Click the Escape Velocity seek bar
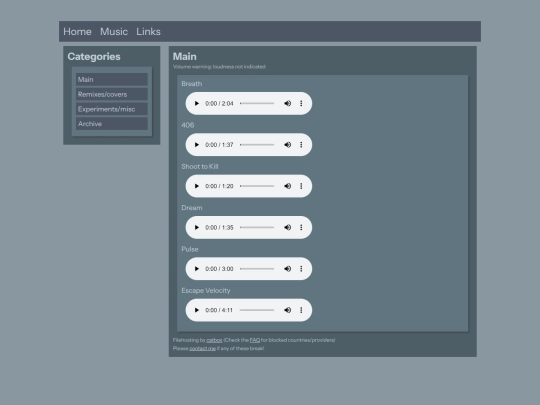The image size is (540, 405). [x=257, y=310]
